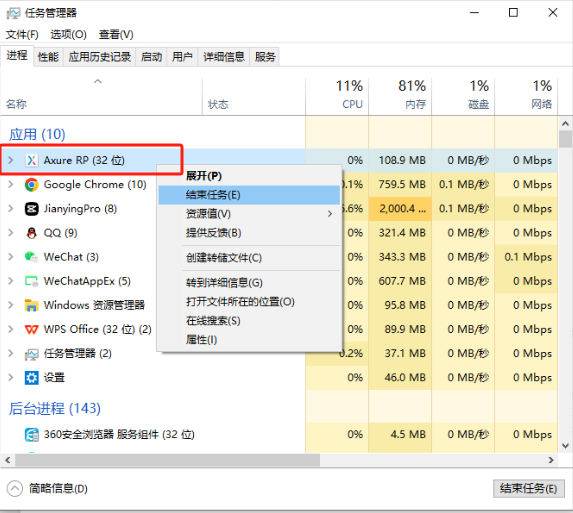This screenshot has height=513, width=573.
Task: Click the vertical scrollbar up arrow
Action: coord(565,124)
